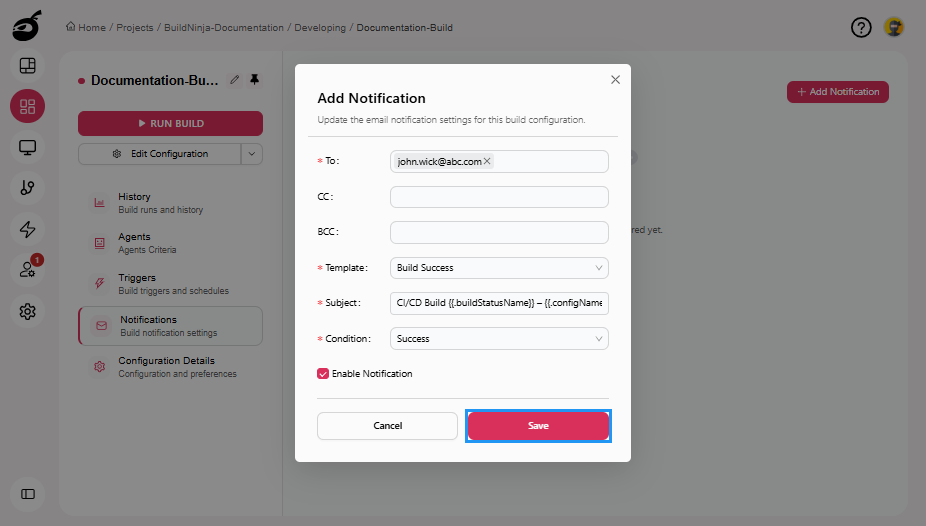Open the agents monitor icon in sidebar
Screen dimensions: 926x526
tap(27, 147)
